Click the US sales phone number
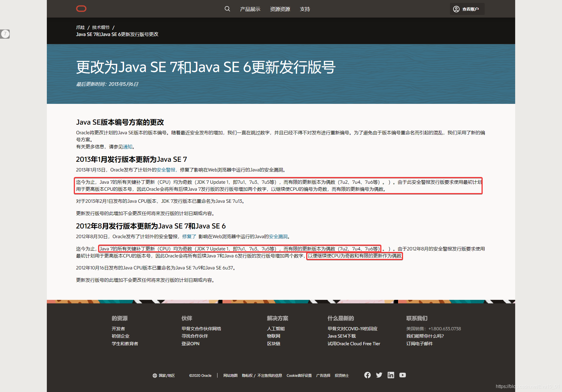The image size is (562, 392). pyautogui.click(x=445, y=329)
